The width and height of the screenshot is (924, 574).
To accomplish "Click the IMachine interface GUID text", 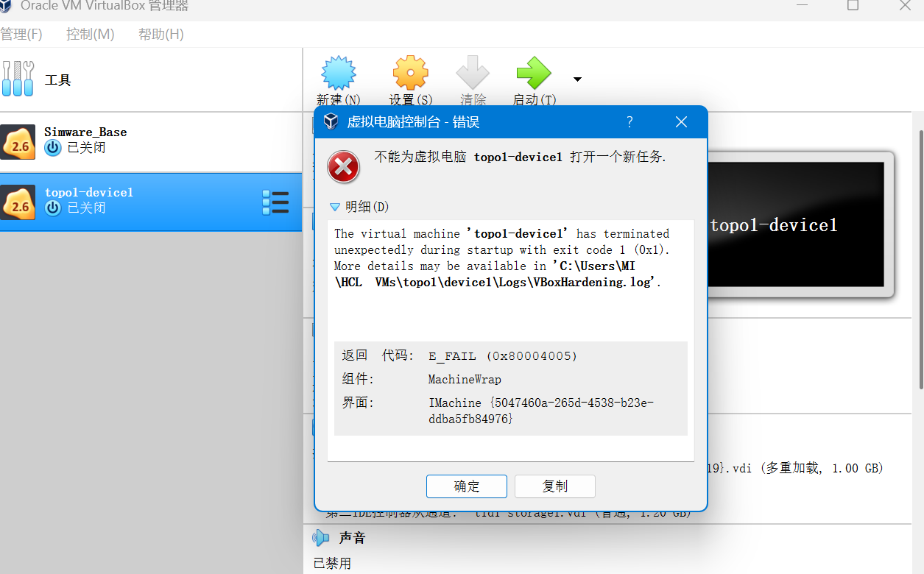I will [x=541, y=411].
